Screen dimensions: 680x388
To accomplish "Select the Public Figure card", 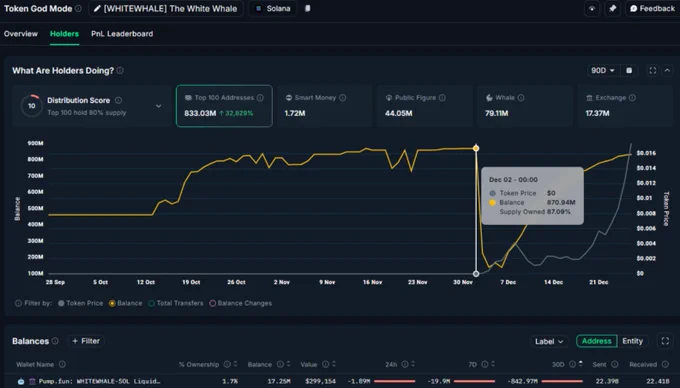I will pyautogui.click(x=425, y=106).
